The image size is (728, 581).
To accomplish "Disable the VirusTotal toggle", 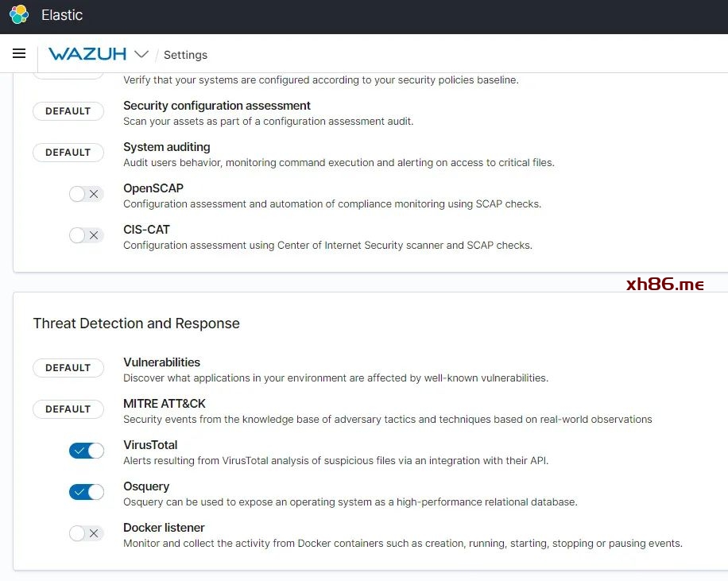I will (86, 451).
